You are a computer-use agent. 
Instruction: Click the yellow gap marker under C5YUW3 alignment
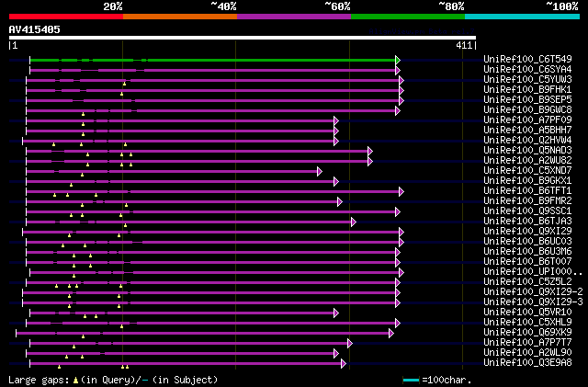point(125,84)
